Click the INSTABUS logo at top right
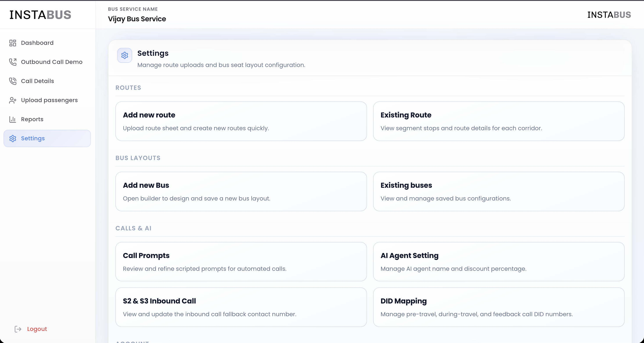The height and width of the screenshot is (343, 644). click(609, 15)
